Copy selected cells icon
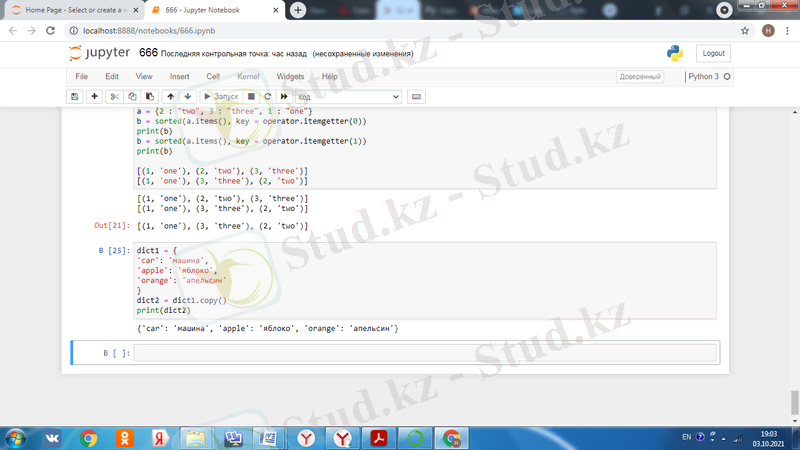Image resolution: width=800 pixels, height=450 pixels. click(132, 96)
